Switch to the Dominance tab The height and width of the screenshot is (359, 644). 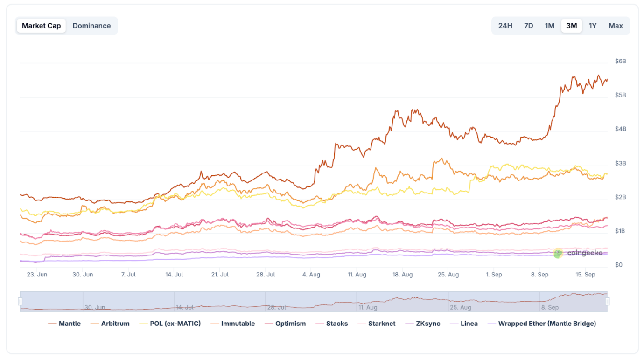(91, 26)
